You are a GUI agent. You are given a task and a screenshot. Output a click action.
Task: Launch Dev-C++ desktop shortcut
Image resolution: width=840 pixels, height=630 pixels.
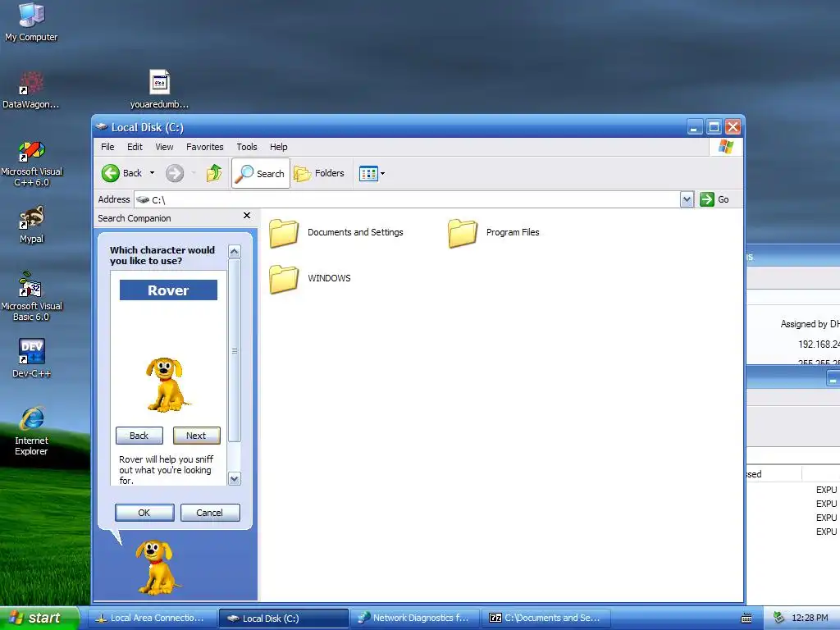pos(31,358)
